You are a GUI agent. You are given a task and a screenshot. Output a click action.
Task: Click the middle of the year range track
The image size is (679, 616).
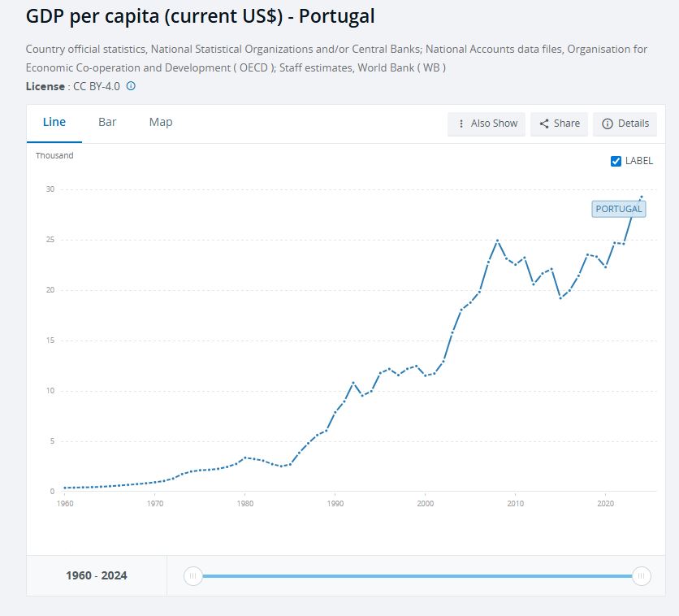pos(417,576)
